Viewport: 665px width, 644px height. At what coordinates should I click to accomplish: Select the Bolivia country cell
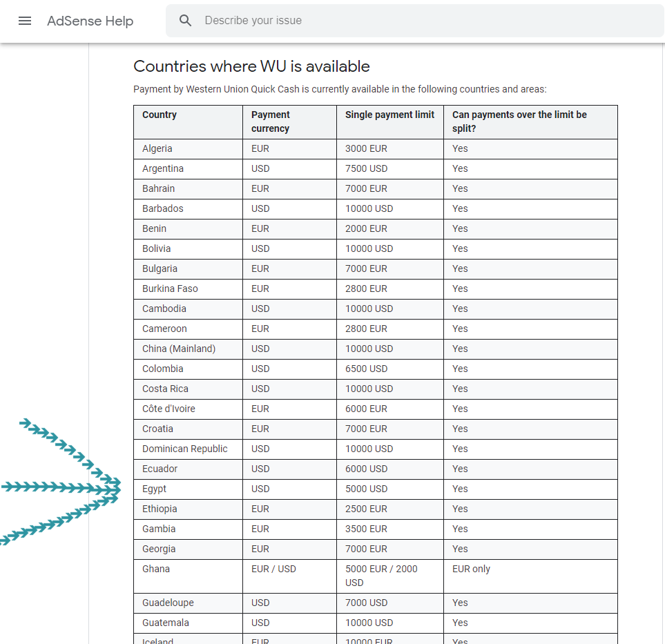click(188, 249)
